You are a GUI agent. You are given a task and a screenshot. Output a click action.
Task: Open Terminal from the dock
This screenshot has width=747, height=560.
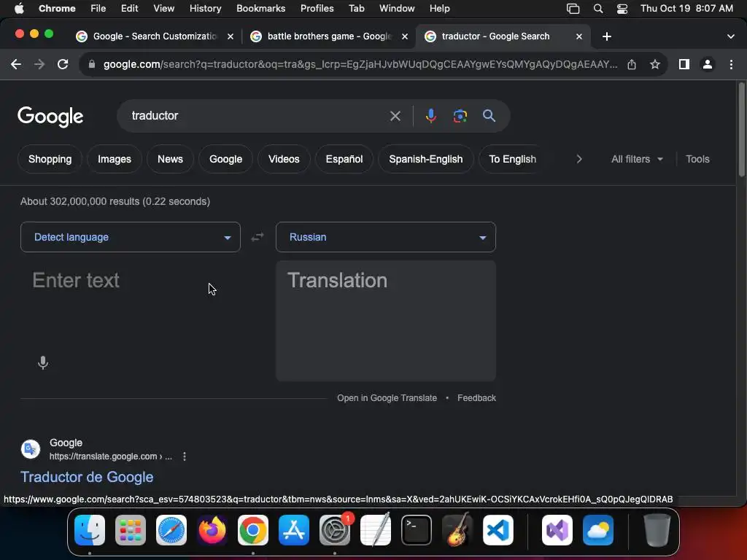417,530
